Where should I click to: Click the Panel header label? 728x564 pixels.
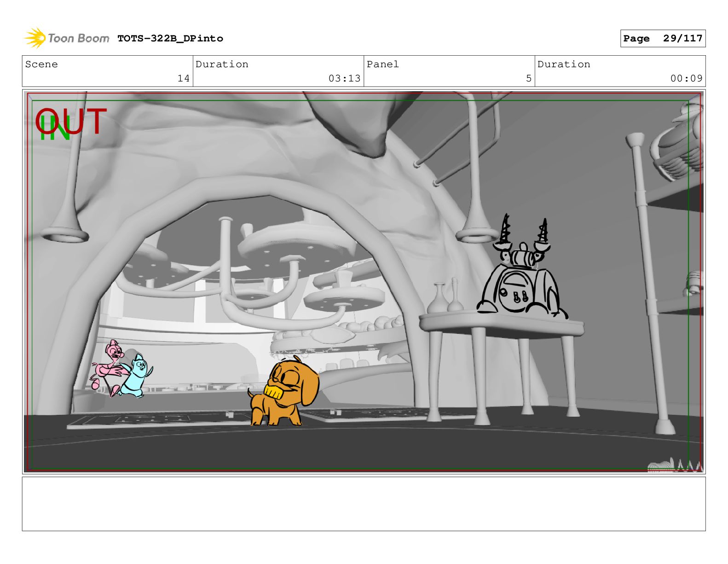(x=382, y=64)
